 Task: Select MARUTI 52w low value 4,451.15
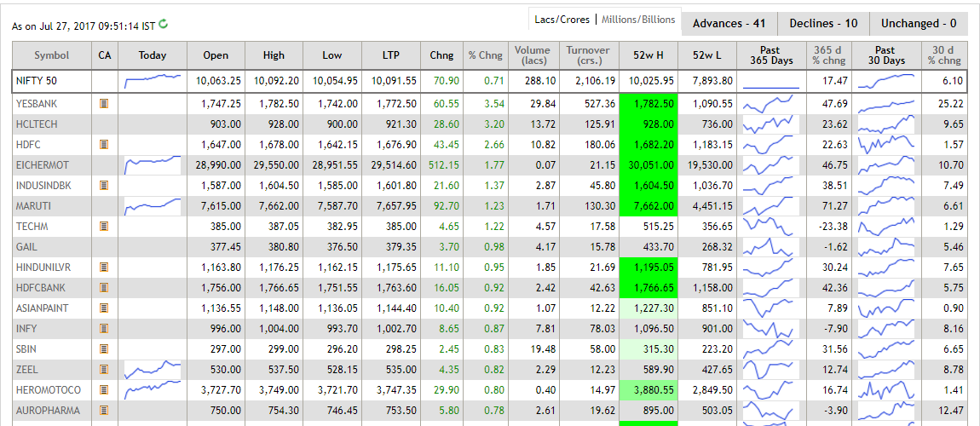tap(712, 206)
